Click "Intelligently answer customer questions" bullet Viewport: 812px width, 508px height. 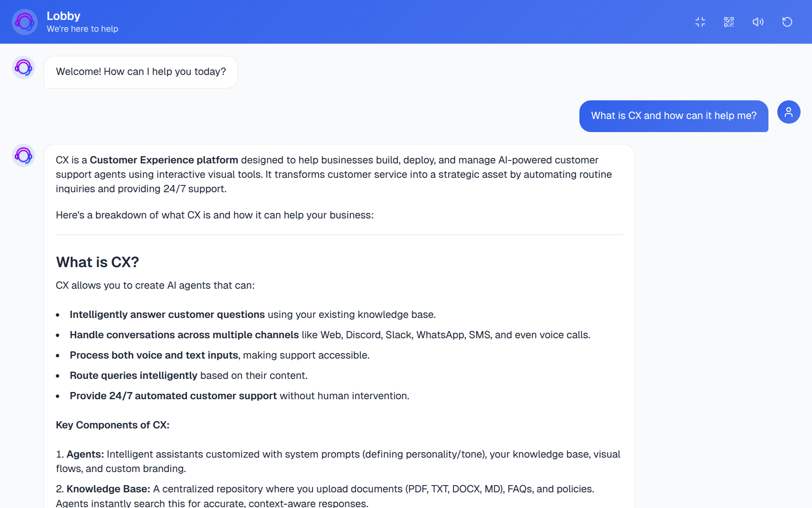click(x=167, y=315)
